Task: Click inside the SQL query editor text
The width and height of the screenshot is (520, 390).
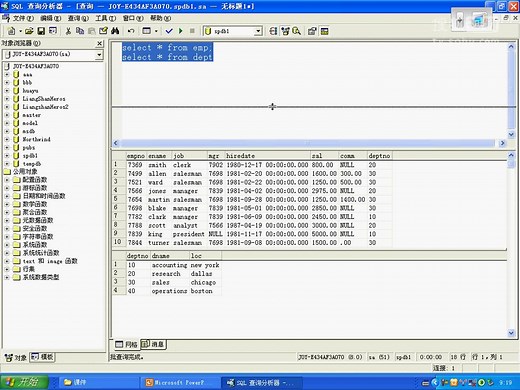Action: coord(167,52)
